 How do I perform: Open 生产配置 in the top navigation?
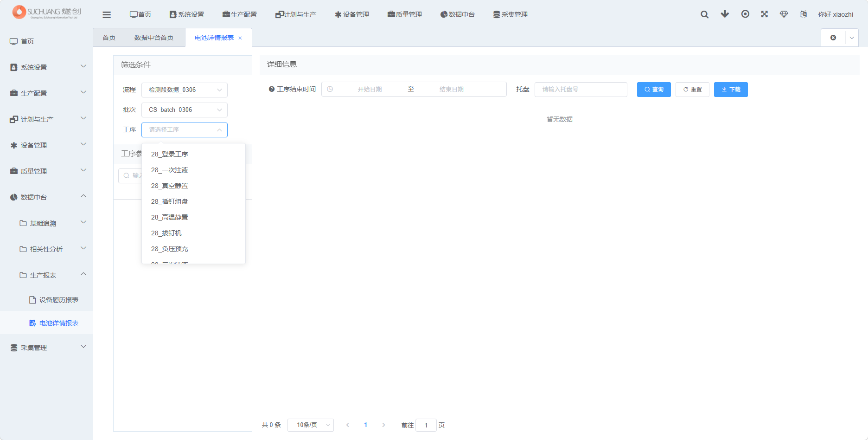tap(240, 14)
